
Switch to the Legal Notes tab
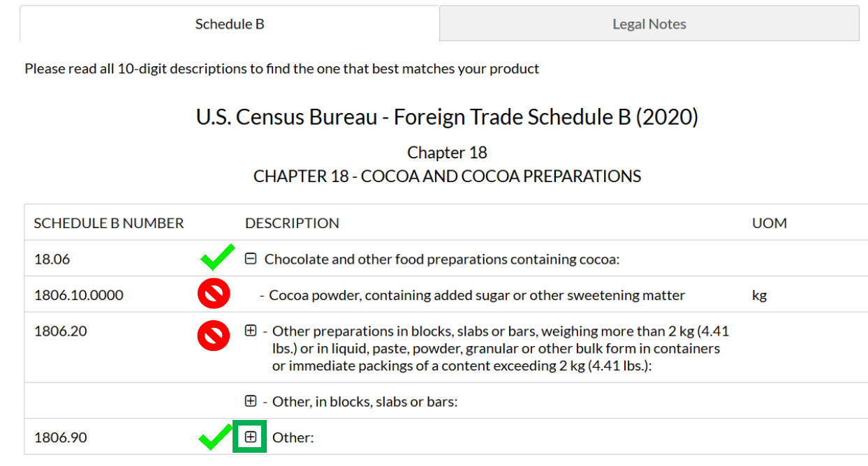point(649,24)
